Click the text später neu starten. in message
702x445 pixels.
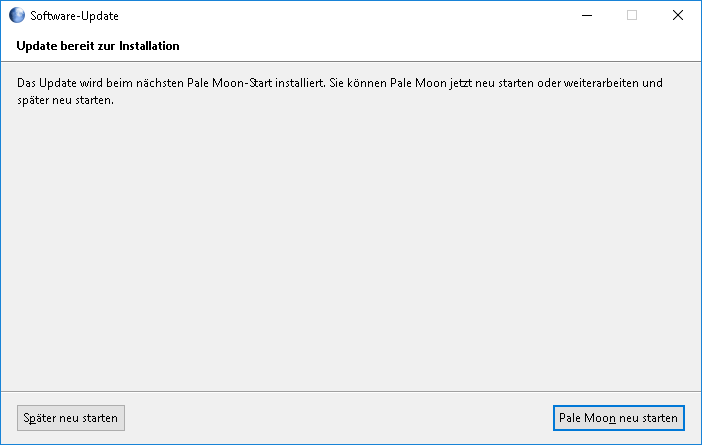pyautogui.click(x=65, y=100)
